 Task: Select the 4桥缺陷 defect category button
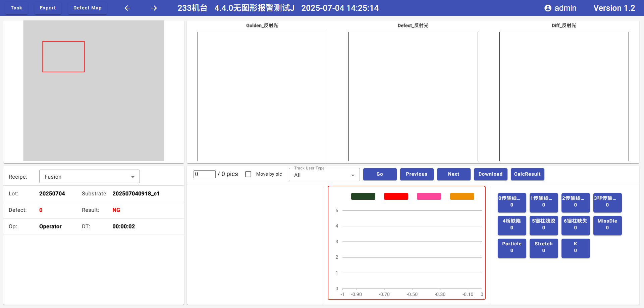[512, 225]
